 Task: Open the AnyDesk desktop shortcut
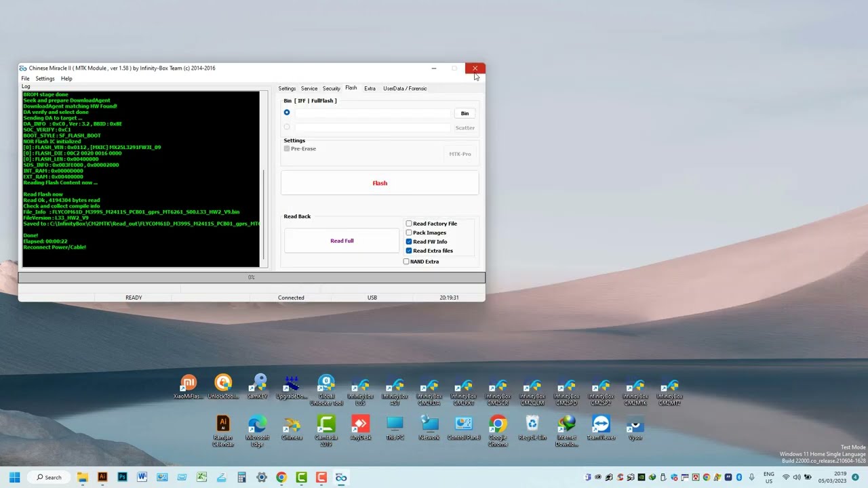coord(361,428)
